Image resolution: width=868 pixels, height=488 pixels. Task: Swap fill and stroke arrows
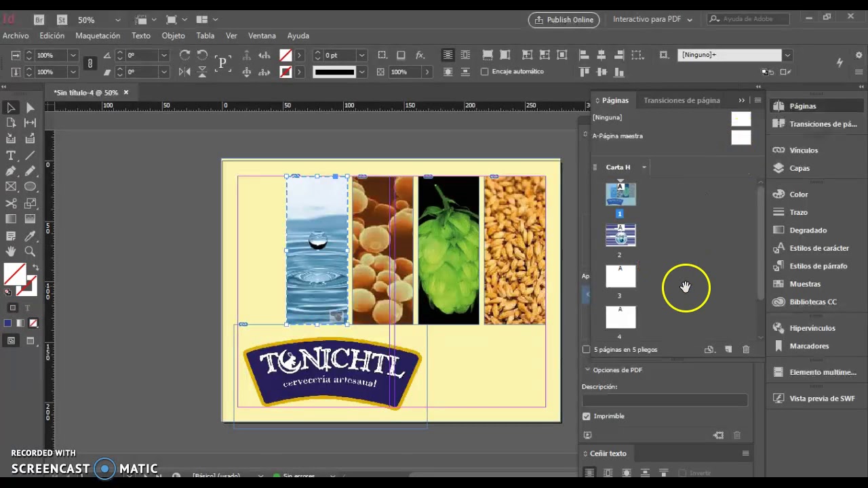[x=35, y=268]
